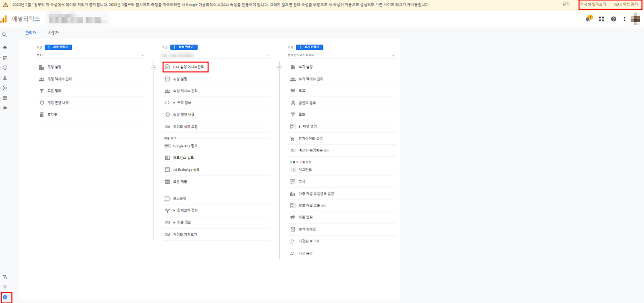Open 애드센스 링크
Screen dimensions: 644x303
click(183, 158)
